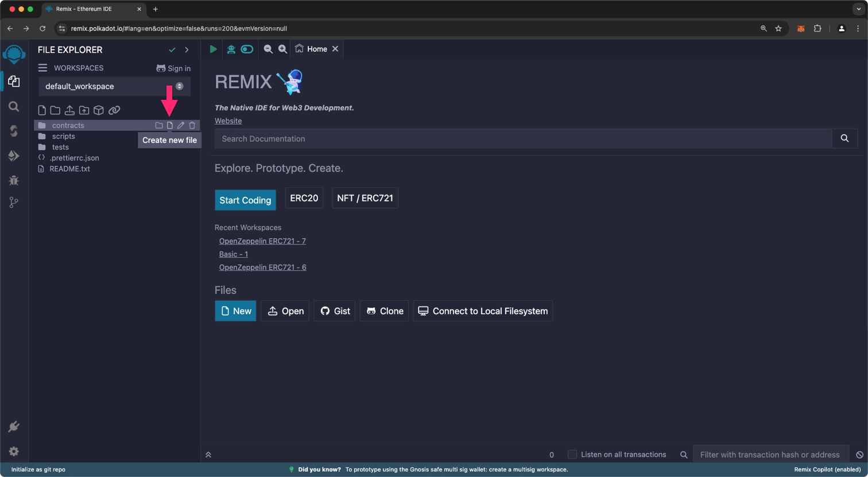The width and height of the screenshot is (868, 477).
Task: Create new file inside contracts folder
Action: point(170,125)
